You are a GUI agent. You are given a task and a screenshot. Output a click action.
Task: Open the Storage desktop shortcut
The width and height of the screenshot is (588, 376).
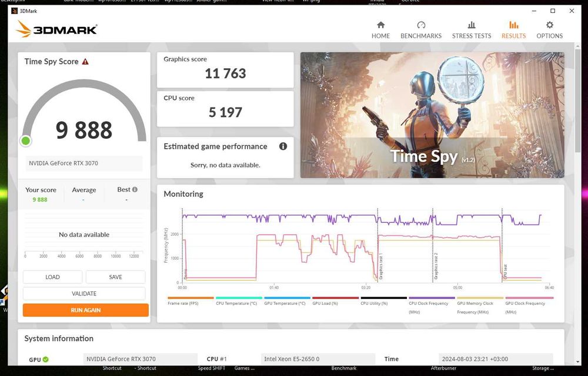point(543,368)
